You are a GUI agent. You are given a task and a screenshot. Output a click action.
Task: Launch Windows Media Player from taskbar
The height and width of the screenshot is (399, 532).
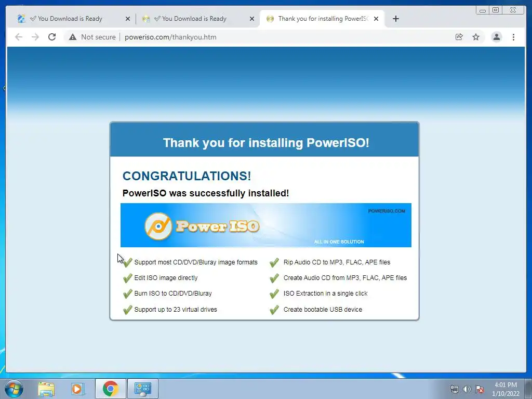(x=78, y=389)
